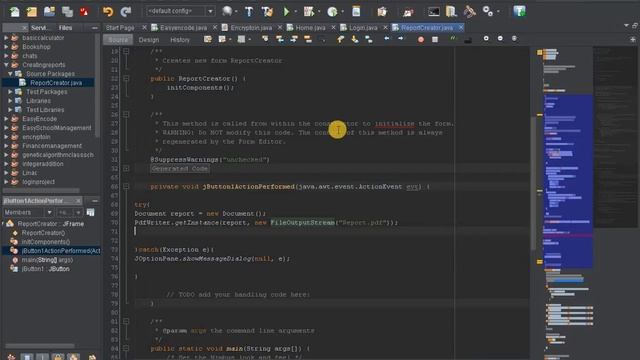Select the Financemanagement project
This screenshot has width=640, height=360.
pos(52,146)
